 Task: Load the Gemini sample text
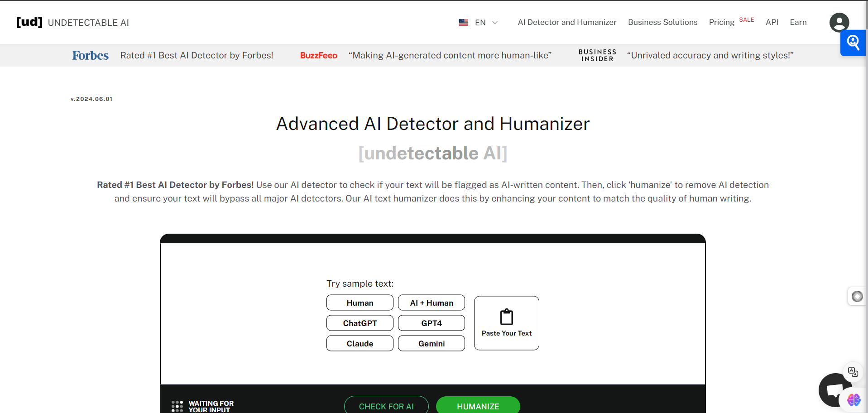[x=431, y=343]
